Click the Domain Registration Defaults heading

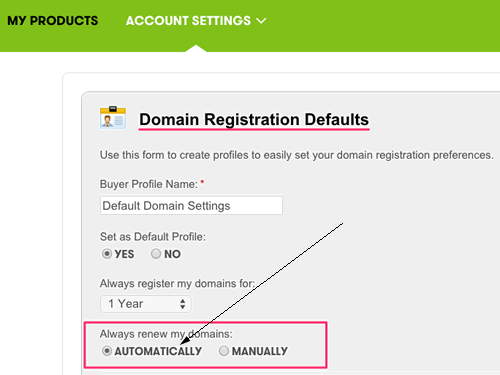[254, 120]
